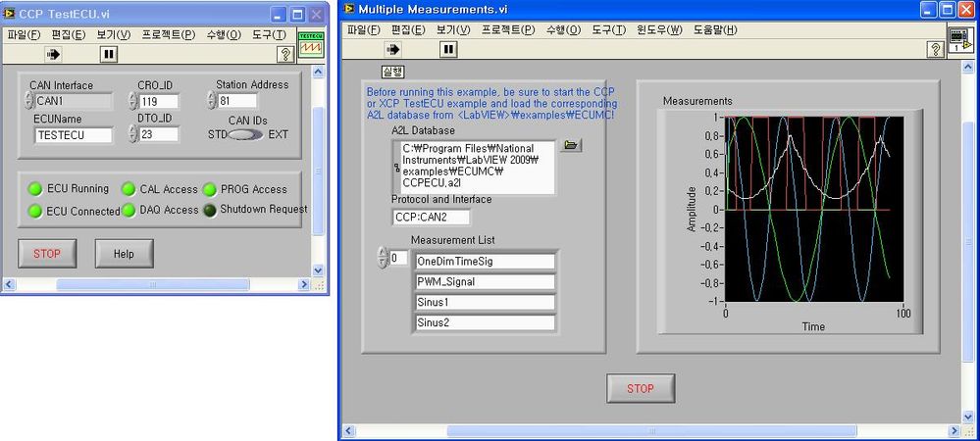The image size is (980, 441).
Task: Click STOP button in CCP TestECU window
Action: (47, 254)
